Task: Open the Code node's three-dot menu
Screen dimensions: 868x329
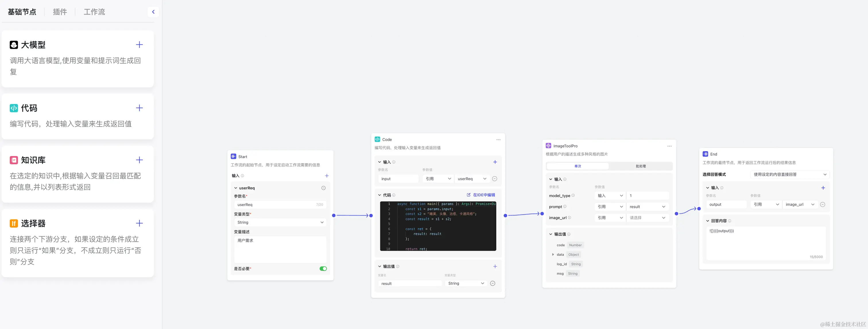Action: tap(498, 140)
